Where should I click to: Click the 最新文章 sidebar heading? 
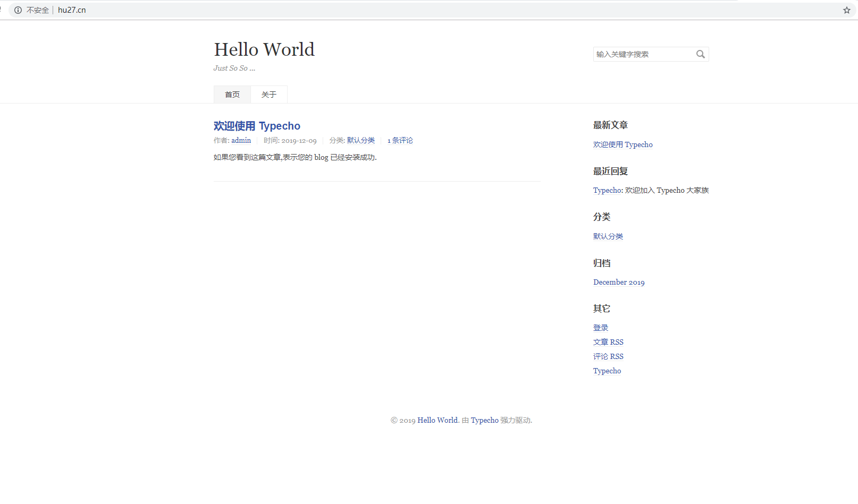(610, 125)
